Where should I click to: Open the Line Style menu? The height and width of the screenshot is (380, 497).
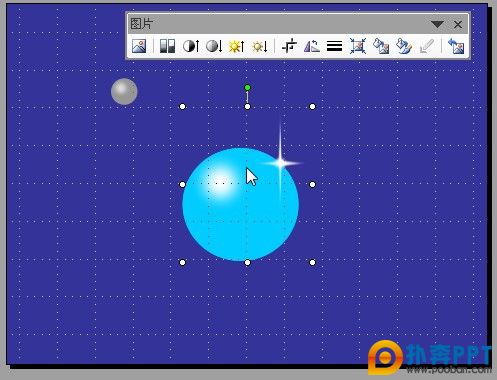(x=334, y=46)
